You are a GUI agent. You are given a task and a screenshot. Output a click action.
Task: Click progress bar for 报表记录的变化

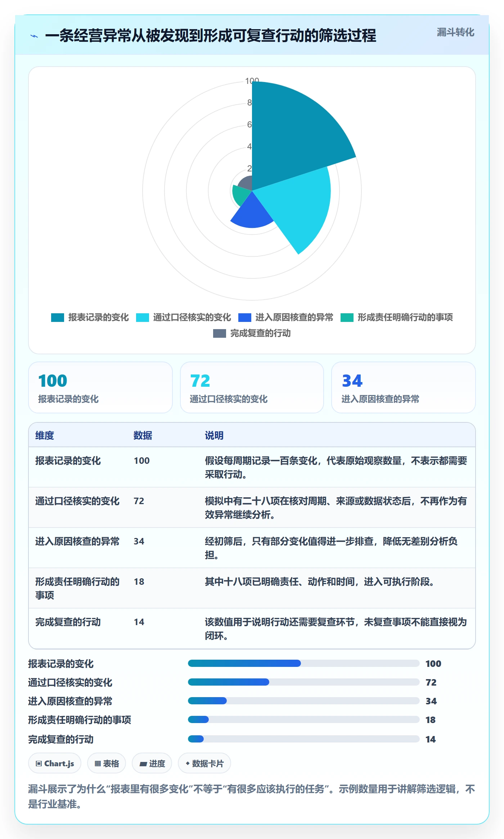tap(303, 663)
